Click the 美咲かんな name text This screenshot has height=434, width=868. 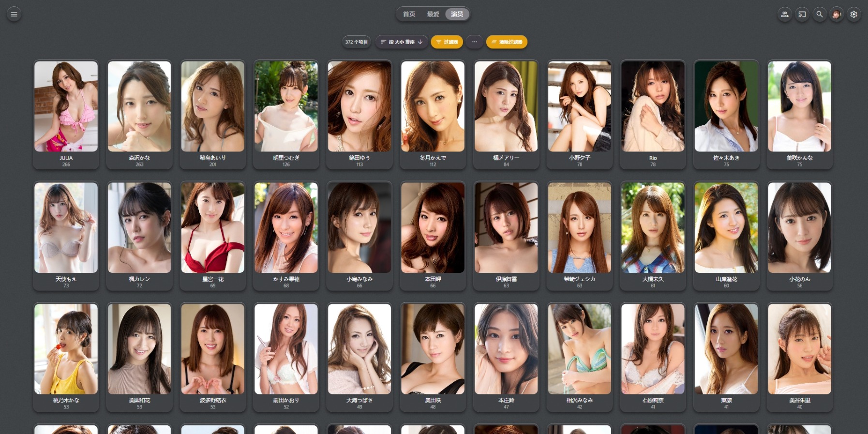800,158
